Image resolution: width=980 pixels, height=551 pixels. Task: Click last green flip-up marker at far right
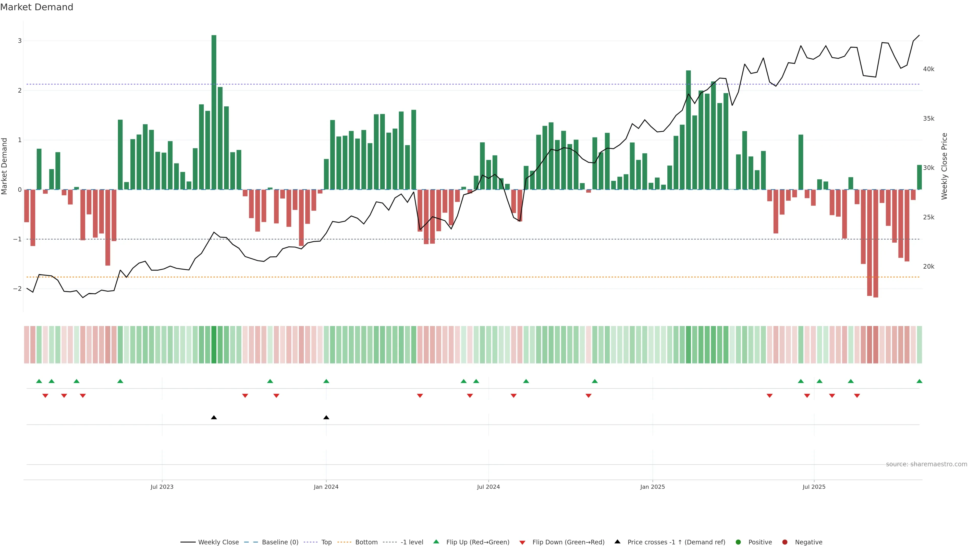pos(920,381)
